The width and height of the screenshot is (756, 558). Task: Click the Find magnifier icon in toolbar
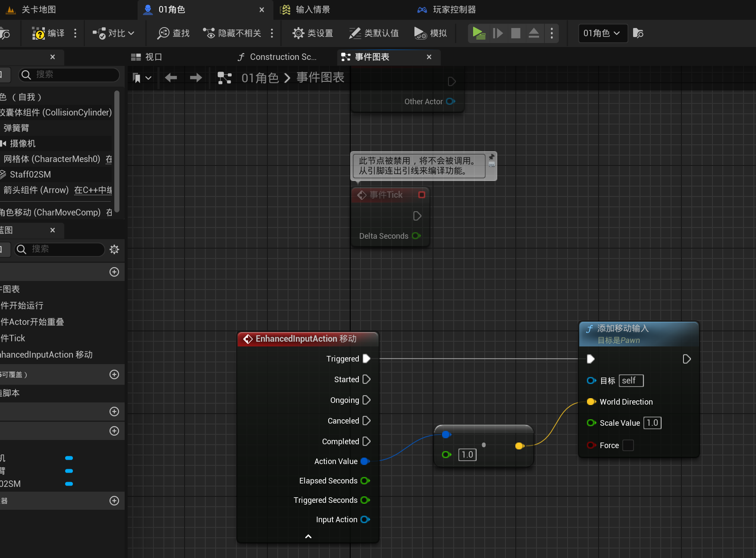[163, 33]
